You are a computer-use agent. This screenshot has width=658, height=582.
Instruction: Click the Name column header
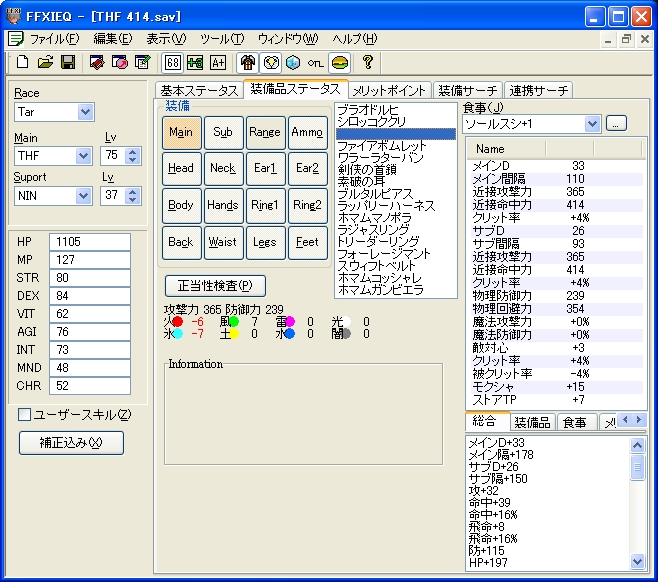tap(506, 149)
